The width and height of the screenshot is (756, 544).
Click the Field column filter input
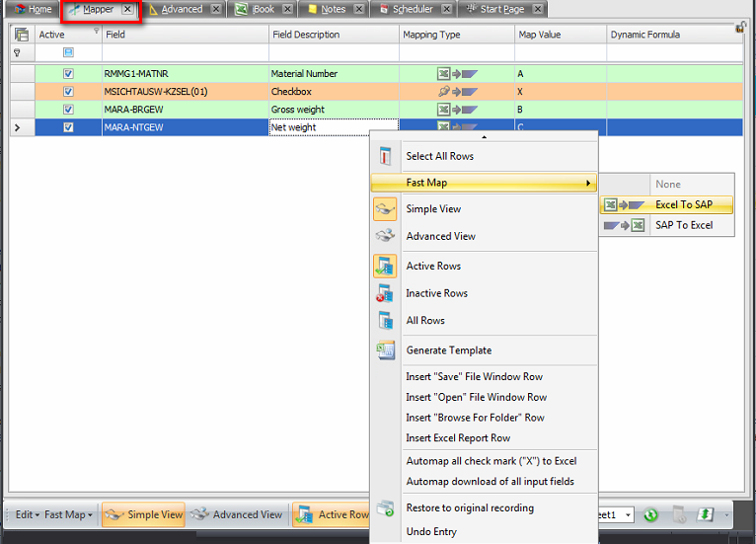click(186, 52)
